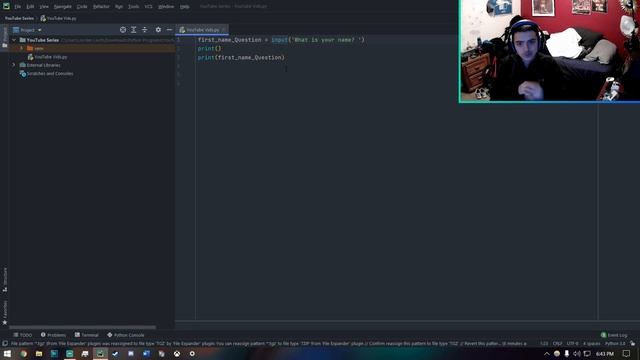Click the input call on code line 1

point(279,40)
